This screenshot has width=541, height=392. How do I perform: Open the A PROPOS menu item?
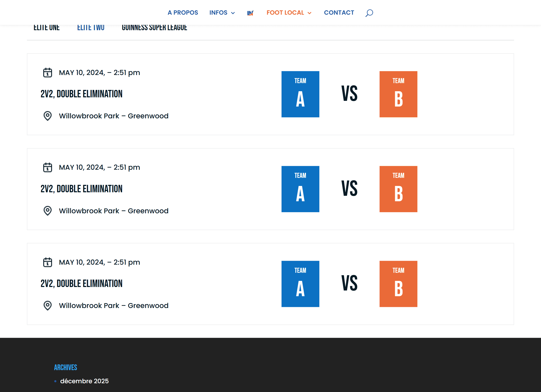[x=183, y=13]
